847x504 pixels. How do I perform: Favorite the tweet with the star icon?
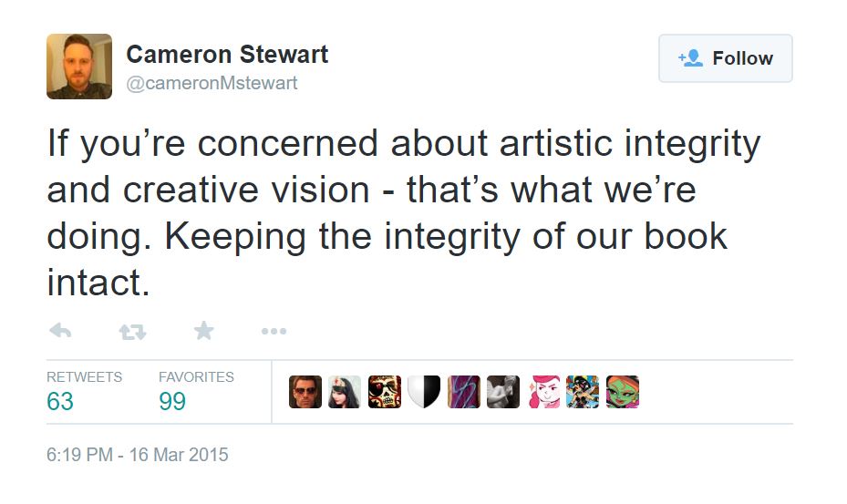pyautogui.click(x=203, y=331)
